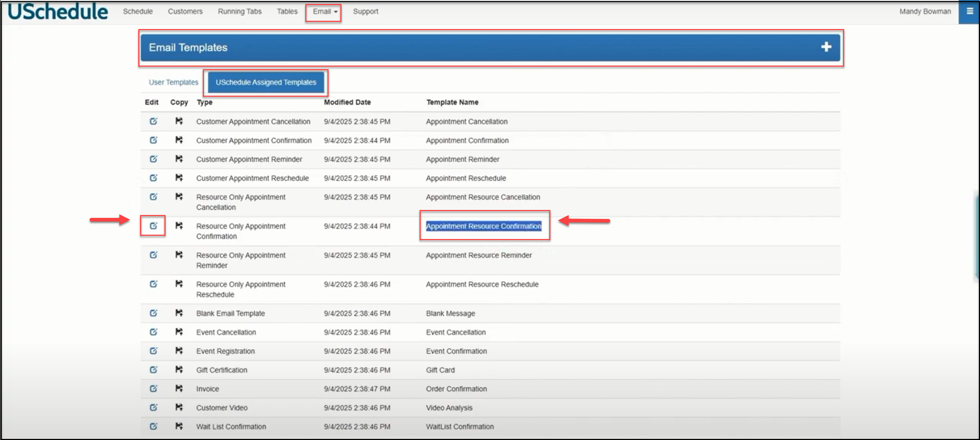Screen dimensions: 980x440
Task: Open the Schedule menu item
Action: tap(138, 11)
